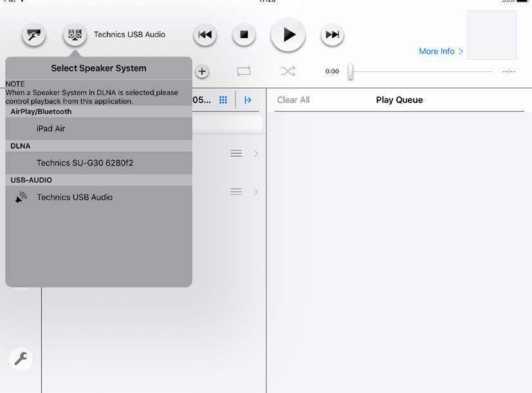Start playback with the Play button
532x393 pixels.
click(x=288, y=35)
